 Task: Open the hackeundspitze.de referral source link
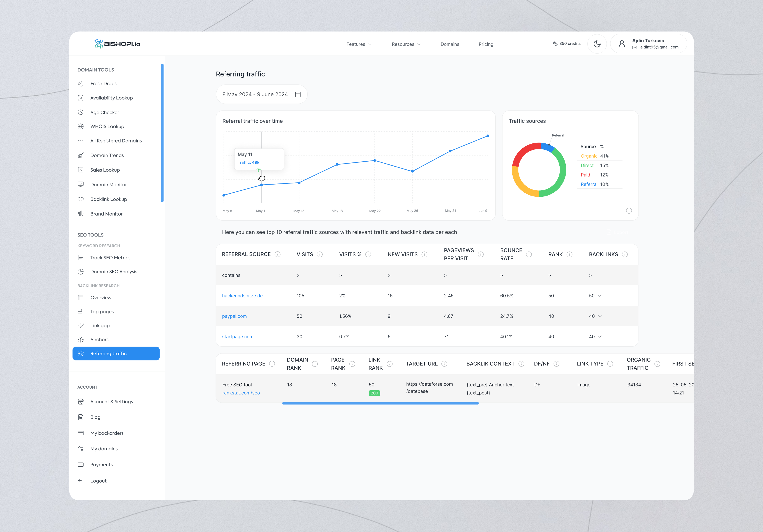(242, 295)
